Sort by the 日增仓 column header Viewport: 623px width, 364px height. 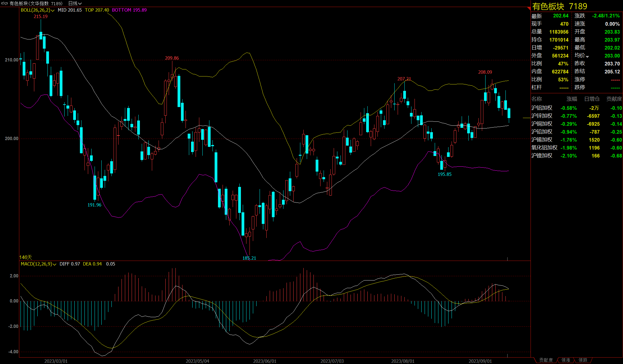(592, 99)
